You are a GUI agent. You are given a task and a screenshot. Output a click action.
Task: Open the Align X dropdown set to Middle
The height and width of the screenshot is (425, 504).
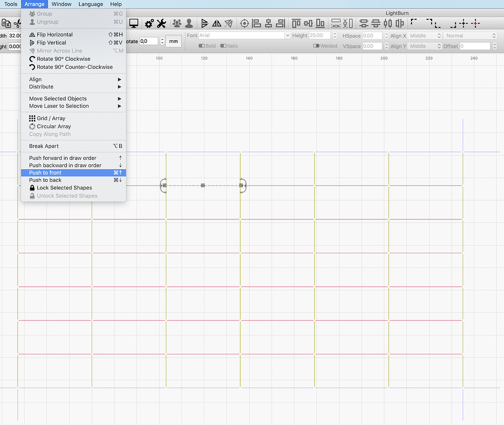coord(424,35)
